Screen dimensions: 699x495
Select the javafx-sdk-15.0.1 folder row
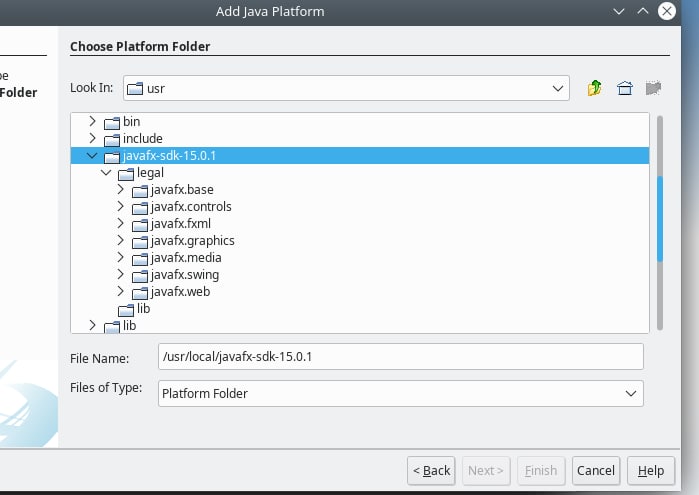coord(360,156)
